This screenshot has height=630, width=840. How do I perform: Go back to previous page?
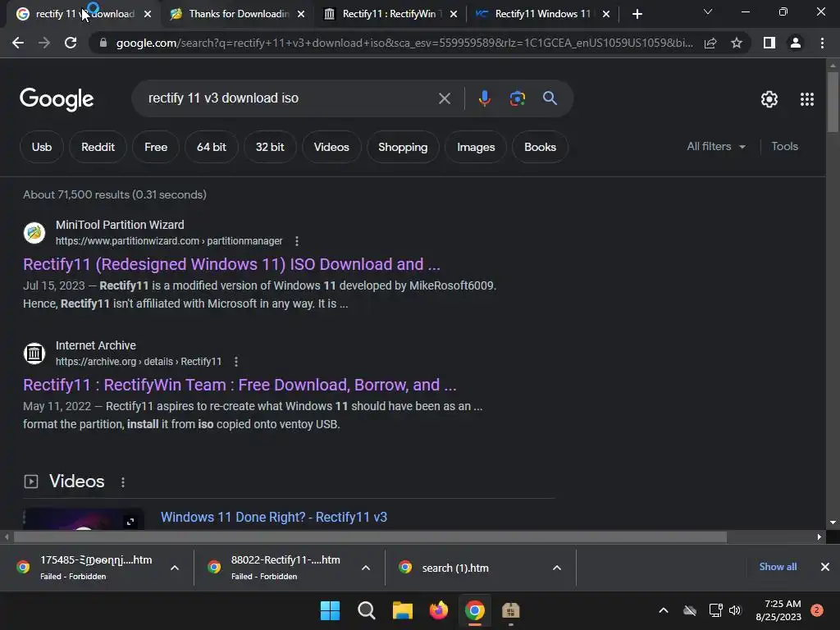click(x=18, y=43)
